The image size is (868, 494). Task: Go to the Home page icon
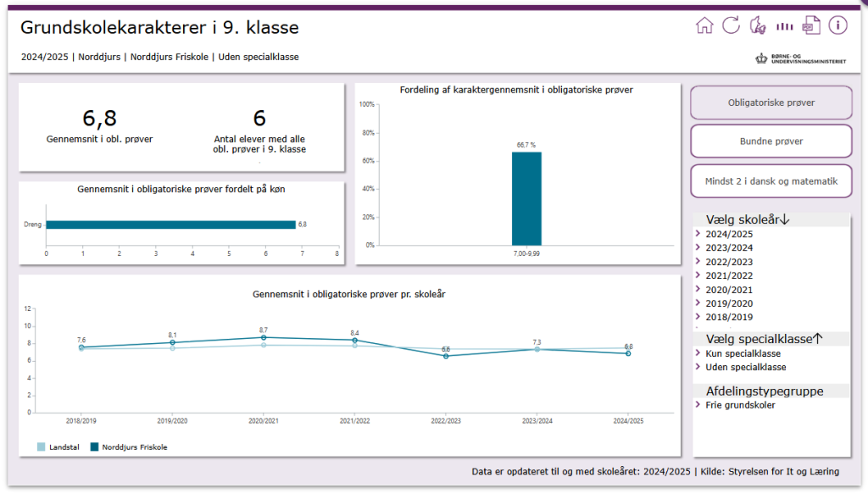click(x=704, y=25)
